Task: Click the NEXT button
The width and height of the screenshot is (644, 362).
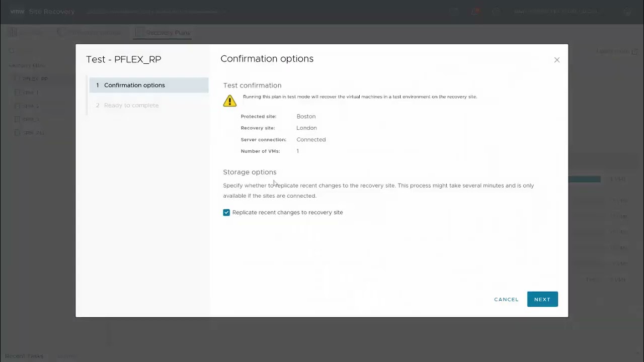Action: pyautogui.click(x=542, y=299)
